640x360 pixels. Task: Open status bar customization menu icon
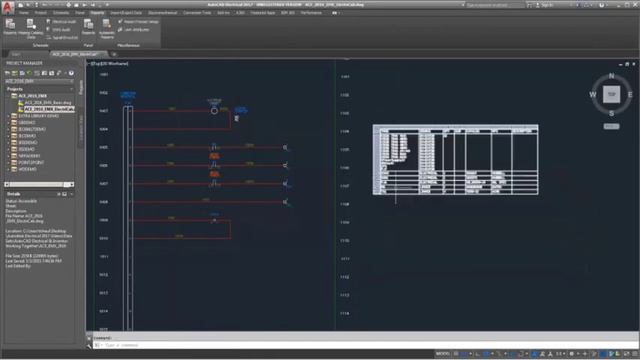pyautogui.click(x=635, y=354)
